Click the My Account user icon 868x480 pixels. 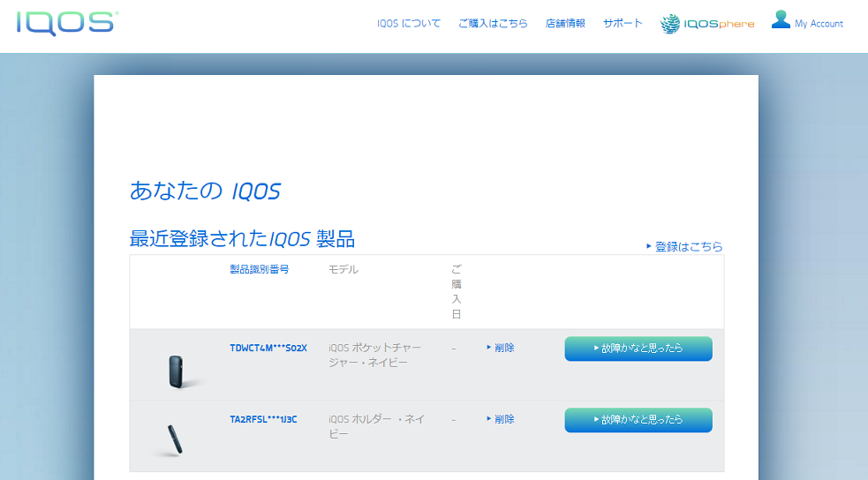[x=781, y=19]
